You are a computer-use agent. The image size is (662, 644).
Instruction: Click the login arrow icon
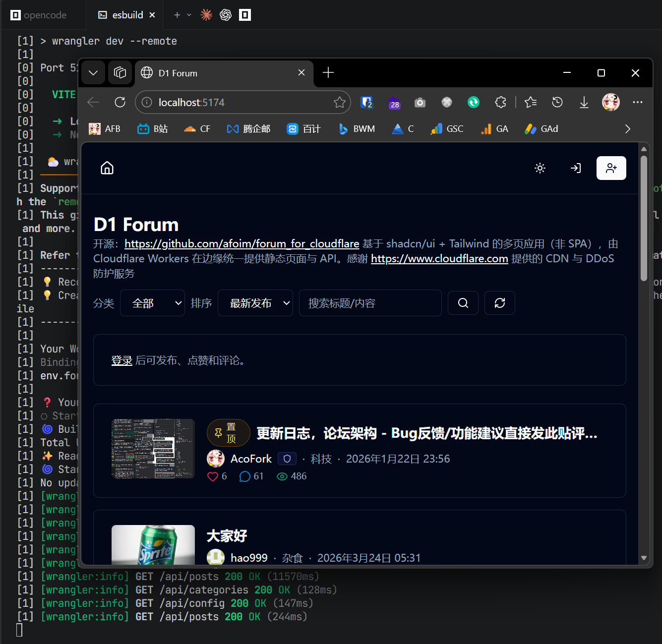(x=576, y=168)
